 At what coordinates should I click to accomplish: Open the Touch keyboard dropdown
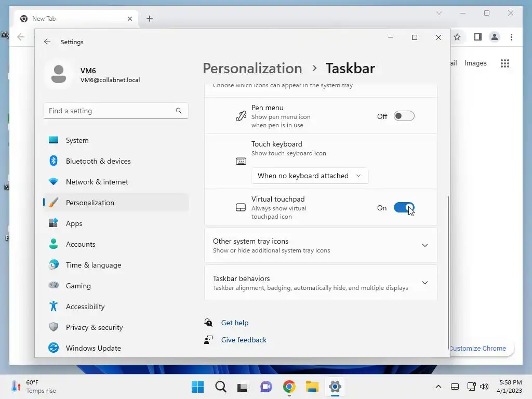pos(310,176)
